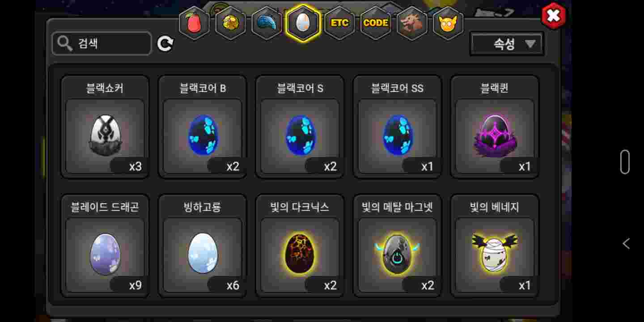
Task: Select the gold coin category tab
Action: [x=231, y=23]
